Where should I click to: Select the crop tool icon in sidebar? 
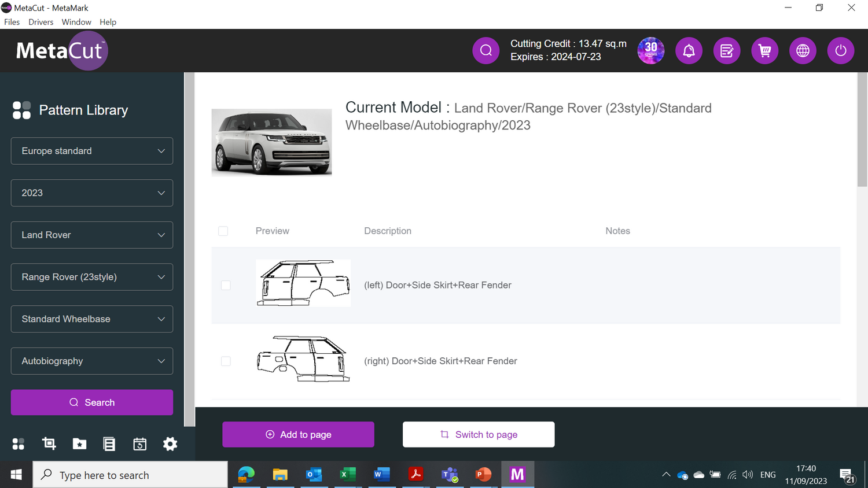[x=49, y=443]
